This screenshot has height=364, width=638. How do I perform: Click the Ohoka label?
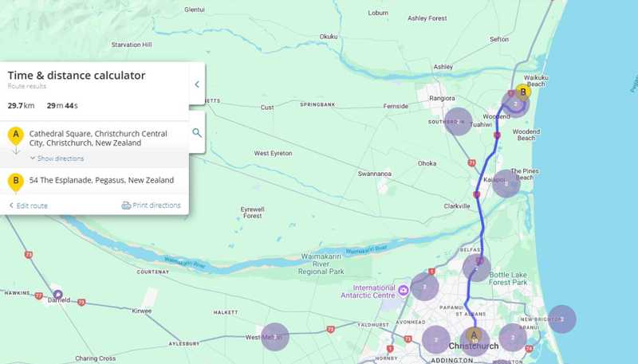tap(427, 163)
